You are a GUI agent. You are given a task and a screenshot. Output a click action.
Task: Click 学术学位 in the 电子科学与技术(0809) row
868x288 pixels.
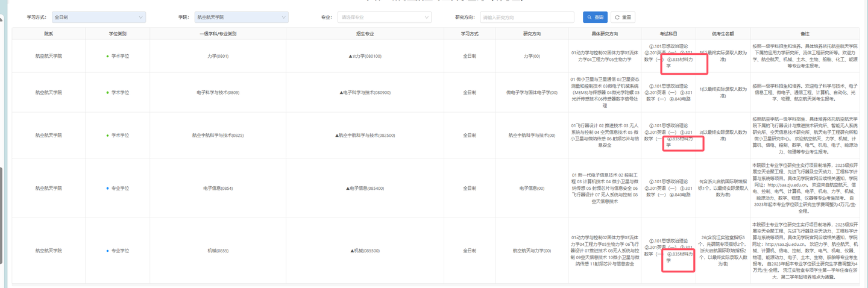[119, 93]
